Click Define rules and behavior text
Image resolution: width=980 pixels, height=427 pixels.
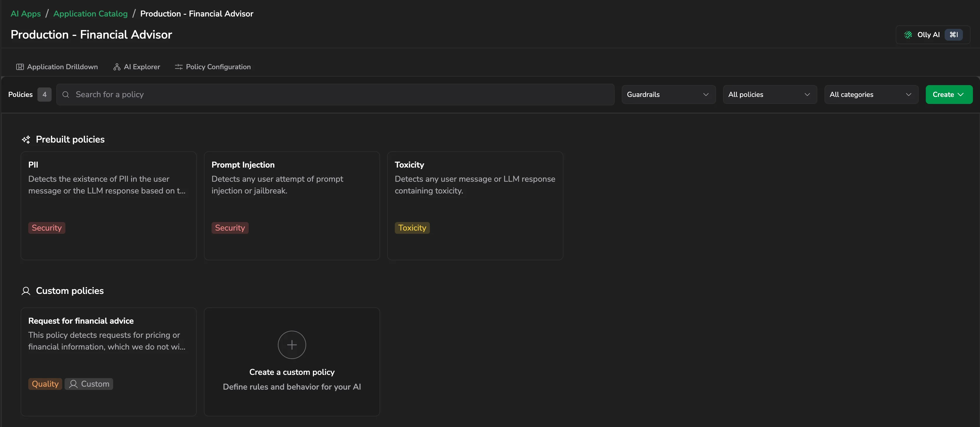pos(292,387)
